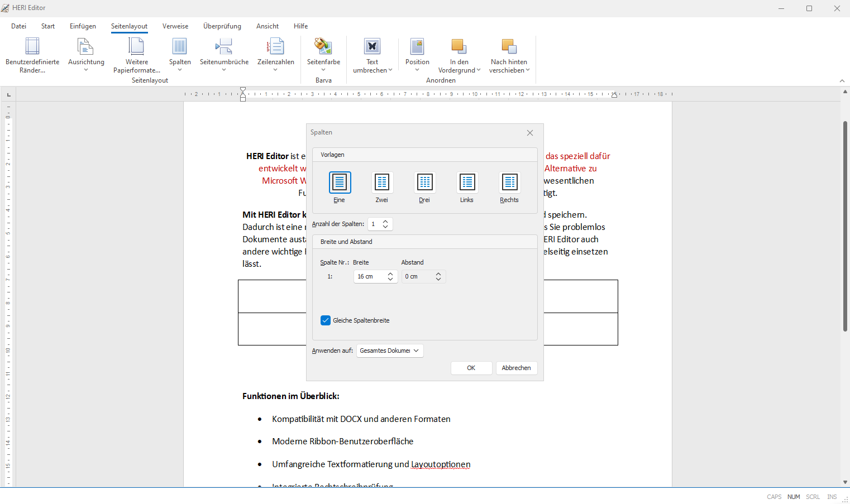This screenshot has width=850, height=504.
Task: Click the NUM status indicator
Action: click(x=794, y=497)
